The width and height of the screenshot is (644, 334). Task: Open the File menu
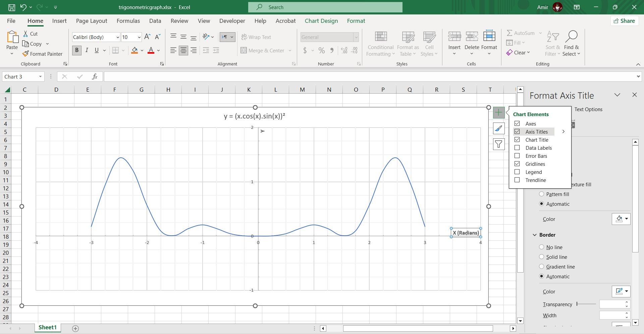pyautogui.click(x=11, y=21)
